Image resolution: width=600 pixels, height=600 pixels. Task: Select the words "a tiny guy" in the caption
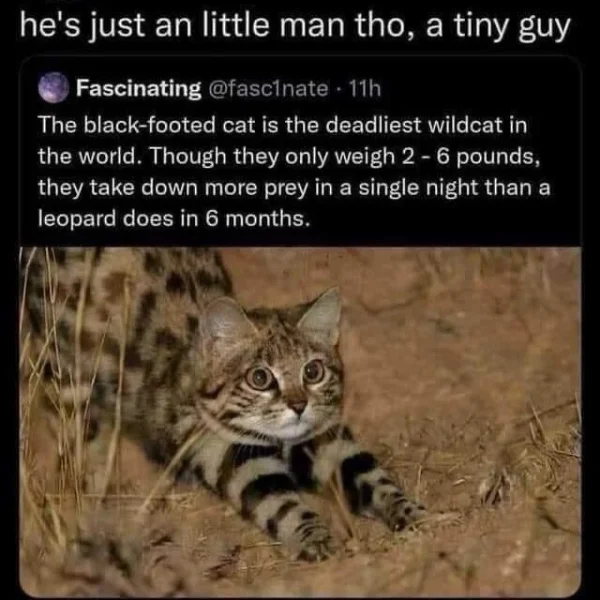(498, 27)
